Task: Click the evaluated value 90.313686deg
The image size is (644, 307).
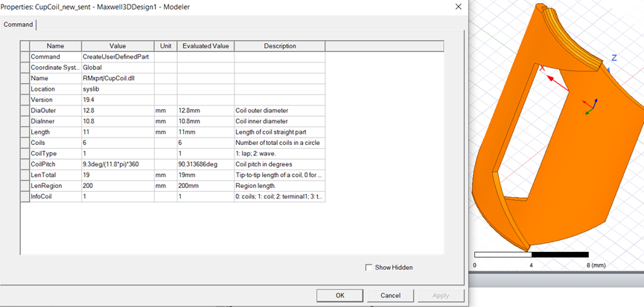Action: (x=205, y=164)
